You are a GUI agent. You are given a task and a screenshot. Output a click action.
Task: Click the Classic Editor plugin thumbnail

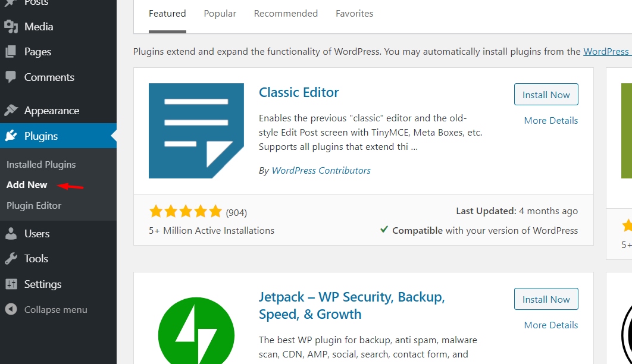pos(196,131)
